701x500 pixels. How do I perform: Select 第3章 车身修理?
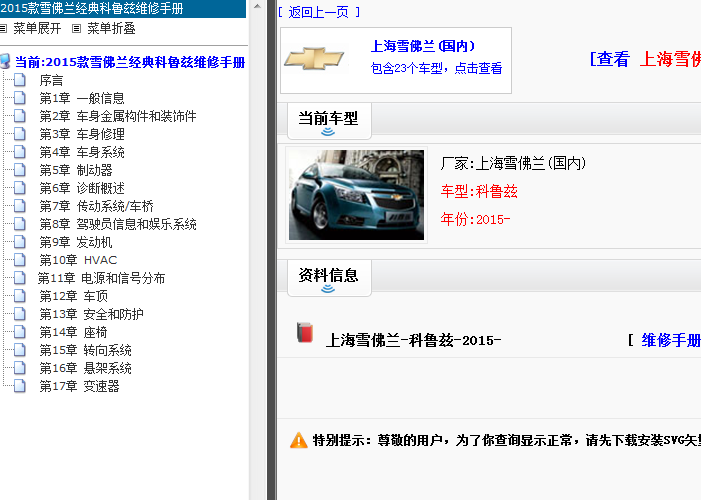tap(82, 134)
